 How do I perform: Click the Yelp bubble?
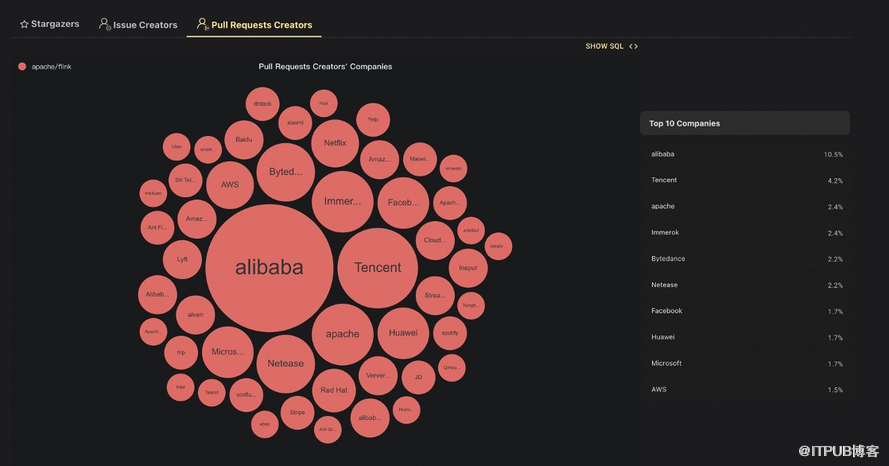(373, 120)
